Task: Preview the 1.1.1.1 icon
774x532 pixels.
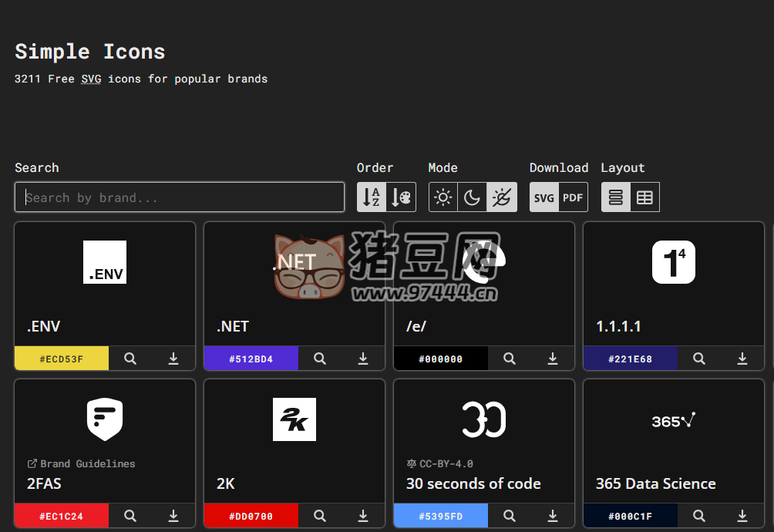Action: tap(698, 358)
